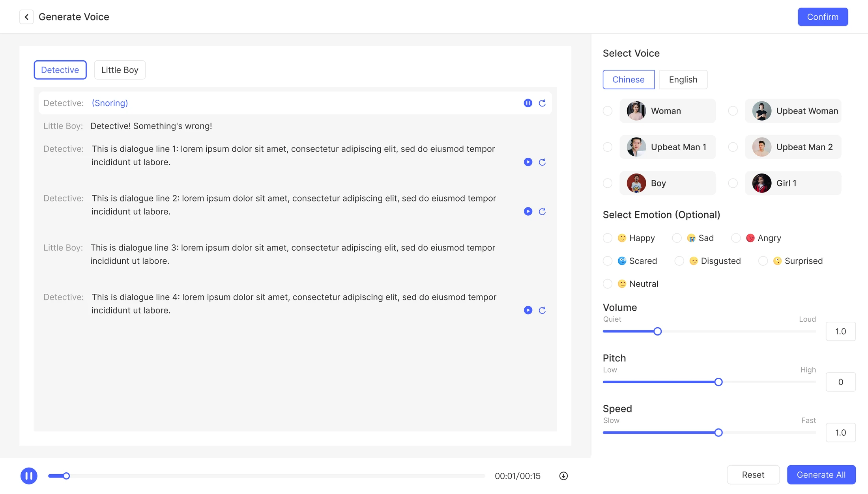Regenerate dialogue line 4 audio
The height and width of the screenshot is (494, 868).
pyautogui.click(x=542, y=310)
